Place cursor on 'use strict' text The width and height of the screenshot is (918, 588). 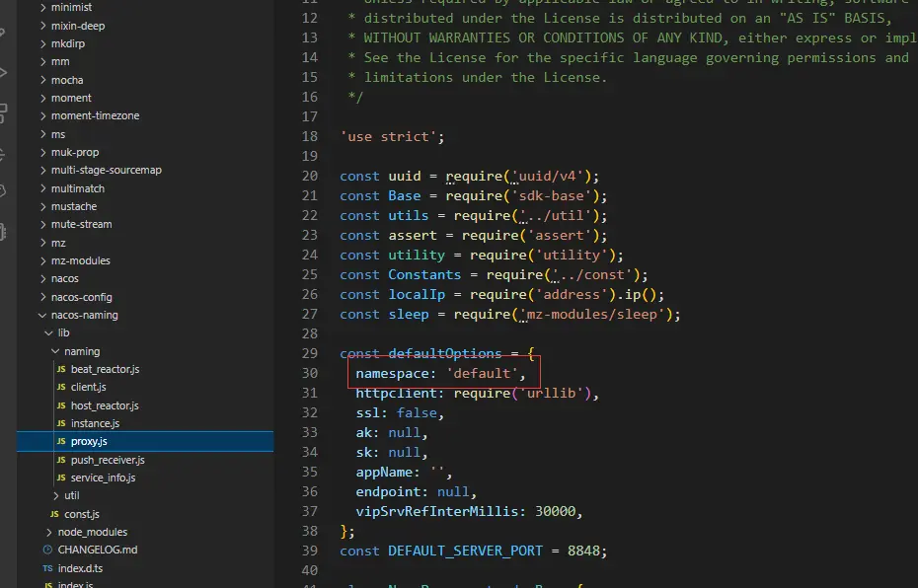[388, 136]
